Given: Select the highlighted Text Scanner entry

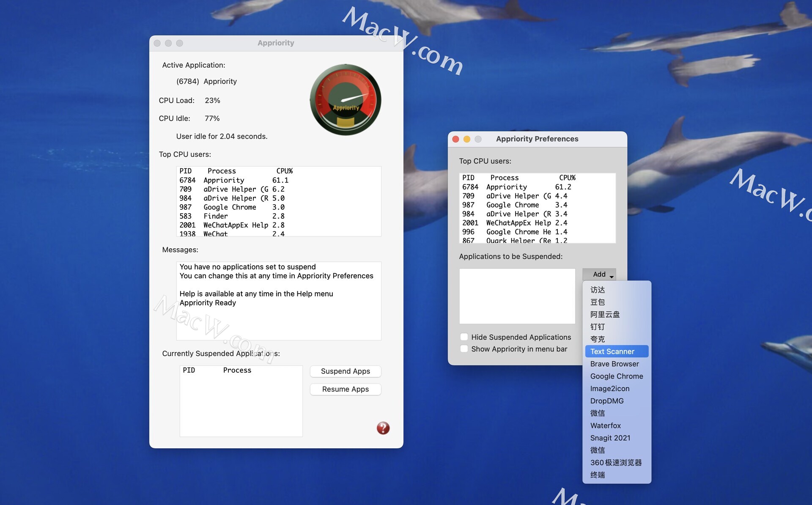Looking at the screenshot, I should (617, 351).
